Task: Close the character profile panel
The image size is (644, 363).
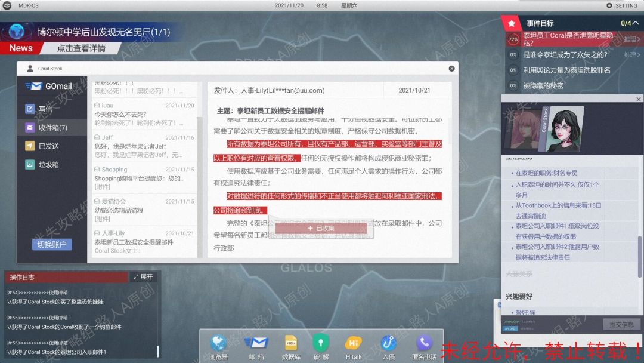Action: [638, 99]
